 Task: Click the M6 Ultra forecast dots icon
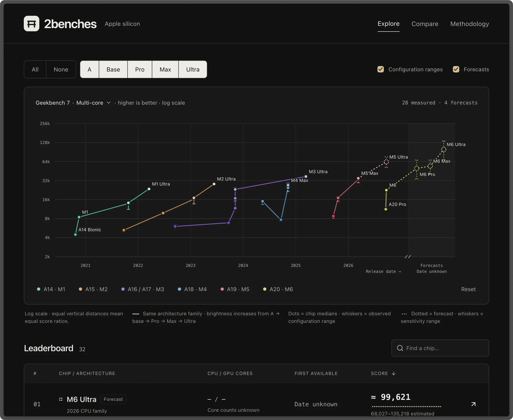[61, 399]
